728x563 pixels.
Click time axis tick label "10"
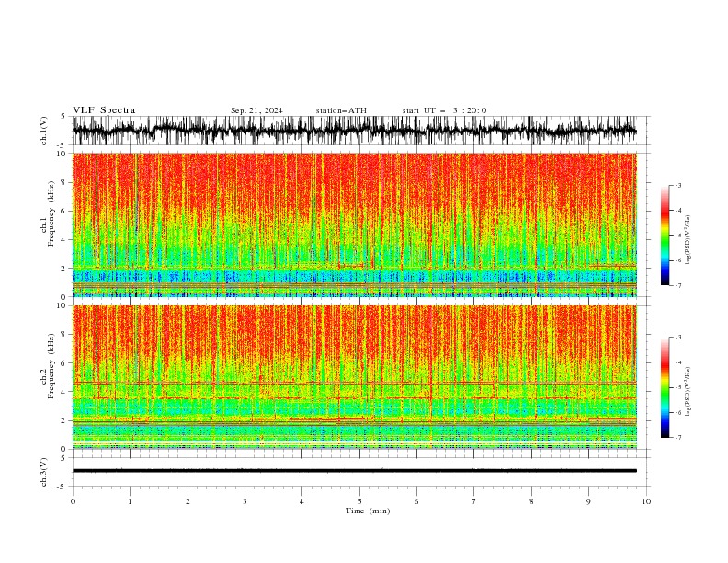pos(646,501)
